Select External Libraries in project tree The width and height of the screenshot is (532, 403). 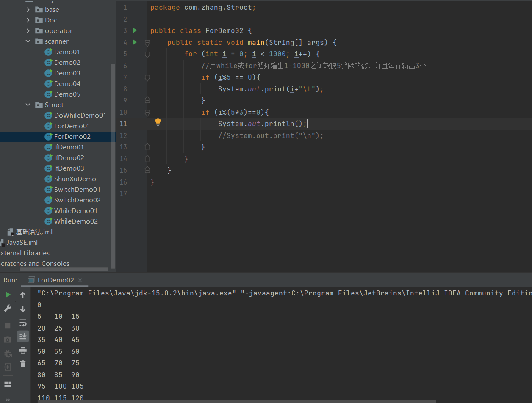(x=24, y=253)
